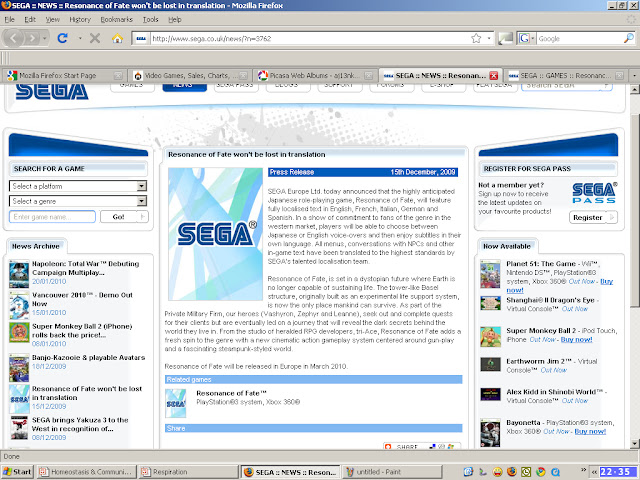Open back/forward history dropdown arrow
Viewport: 640px width, 480px height.
[x=44, y=38]
